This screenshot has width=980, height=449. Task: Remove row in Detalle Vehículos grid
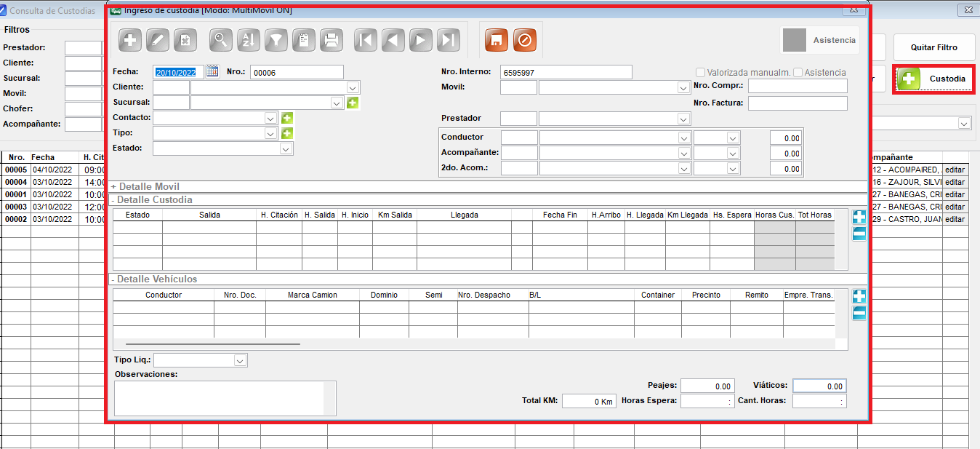859,313
